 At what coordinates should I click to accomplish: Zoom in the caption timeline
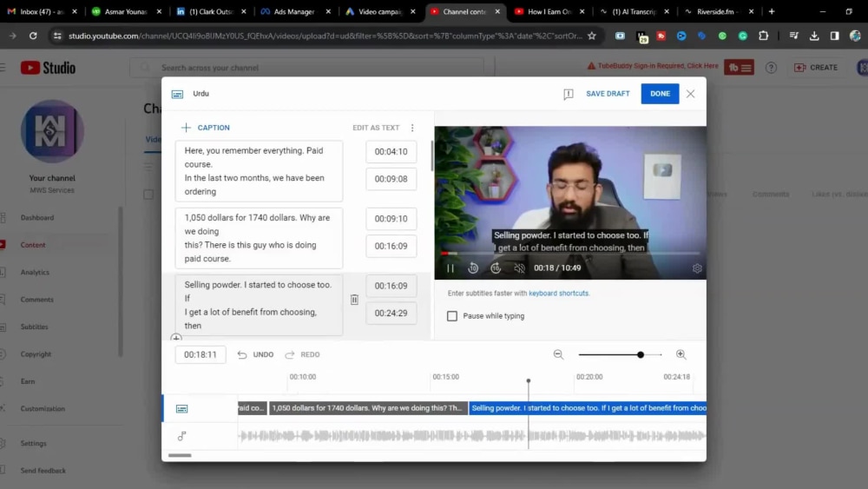[681, 354]
